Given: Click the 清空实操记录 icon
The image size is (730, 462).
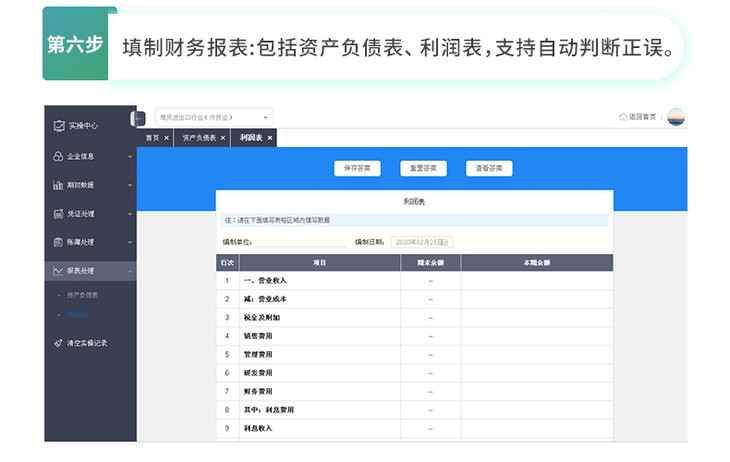Looking at the screenshot, I should tap(58, 343).
